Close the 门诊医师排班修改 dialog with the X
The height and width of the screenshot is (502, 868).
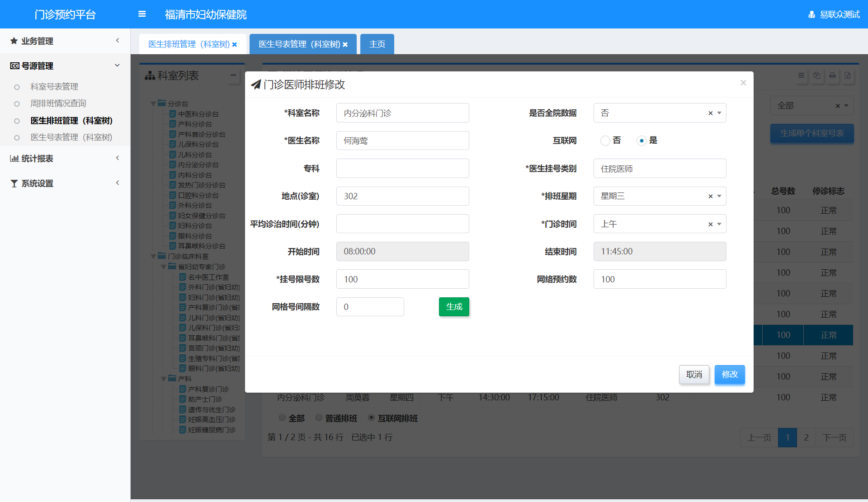click(743, 83)
